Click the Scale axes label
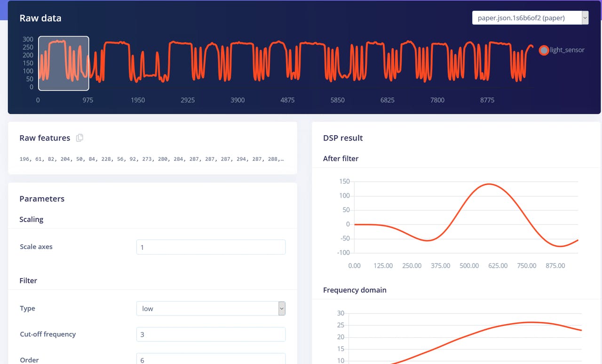Screen dimensions: 602x364 (36, 247)
